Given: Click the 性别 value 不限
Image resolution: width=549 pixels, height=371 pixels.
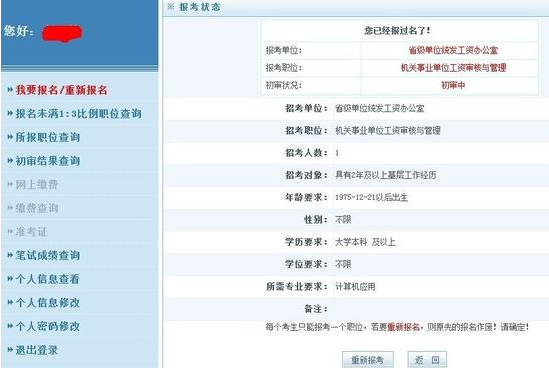Looking at the screenshot, I should click(343, 220).
